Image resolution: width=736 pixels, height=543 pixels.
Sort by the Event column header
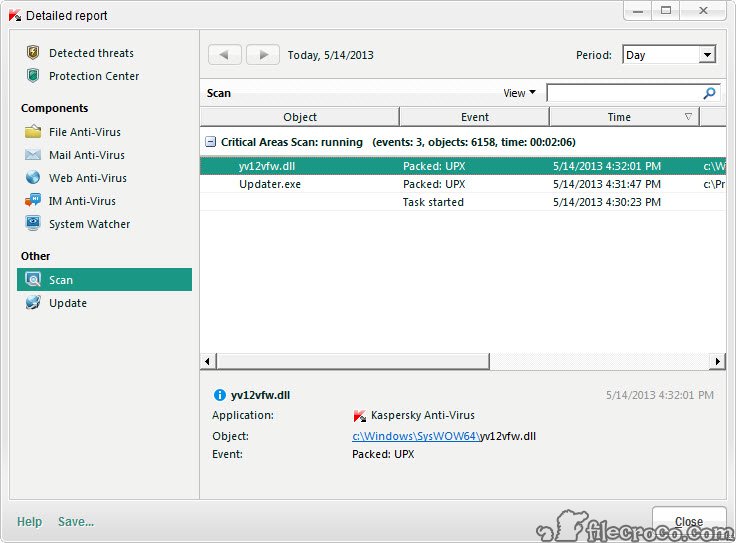point(475,117)
